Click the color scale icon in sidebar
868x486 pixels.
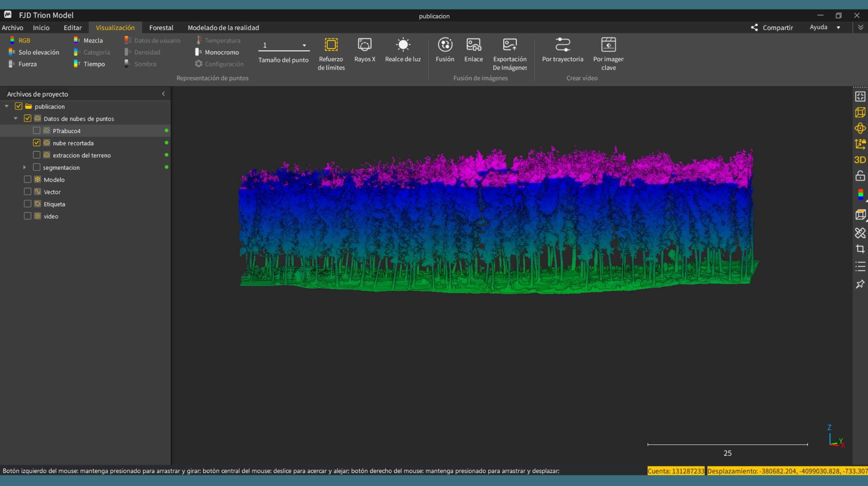860,195
